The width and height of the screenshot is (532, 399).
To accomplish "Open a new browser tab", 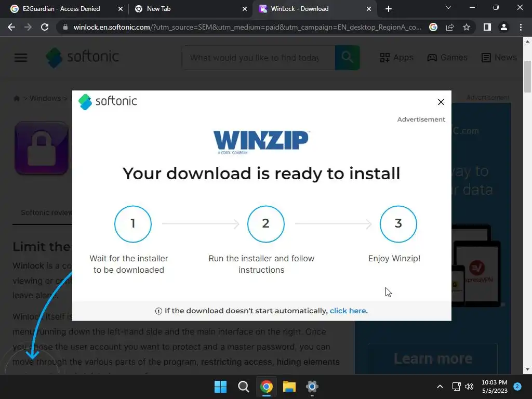I will [x=389, y=9].
